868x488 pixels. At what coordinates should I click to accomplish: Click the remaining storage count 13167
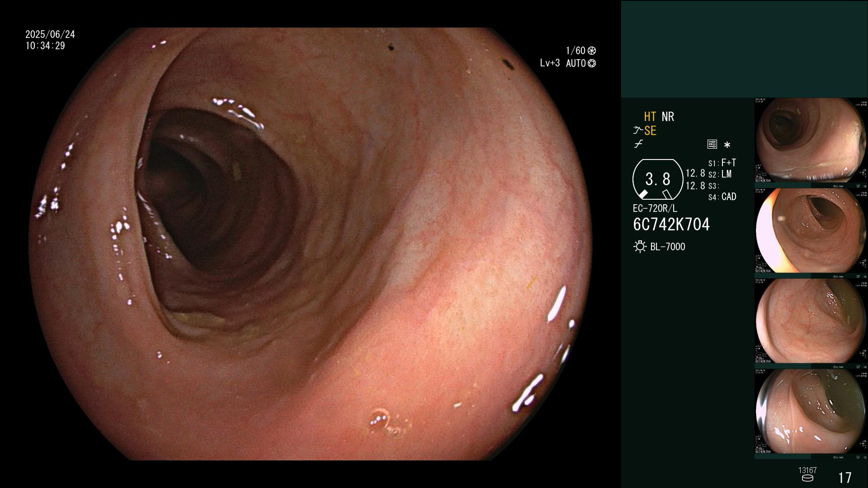pos(807,470)
